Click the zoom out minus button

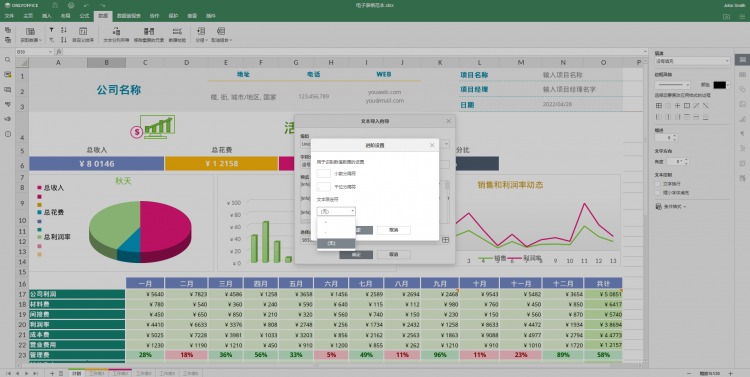[x=689, y=373]
